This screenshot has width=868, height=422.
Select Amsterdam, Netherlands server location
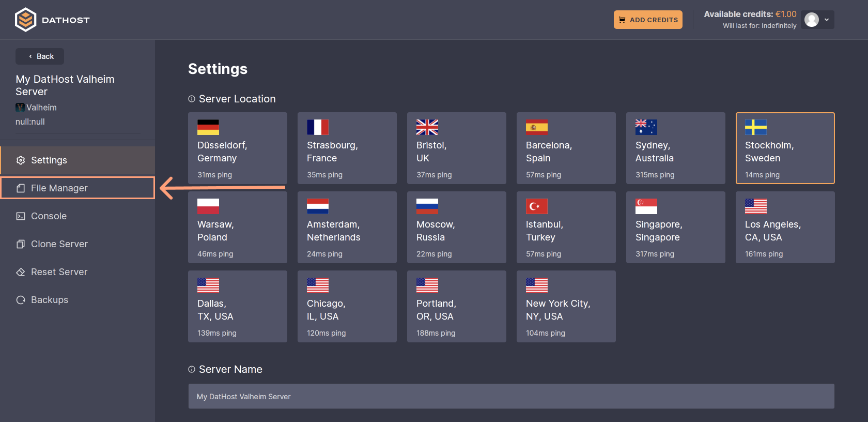[x=347, y=228]
